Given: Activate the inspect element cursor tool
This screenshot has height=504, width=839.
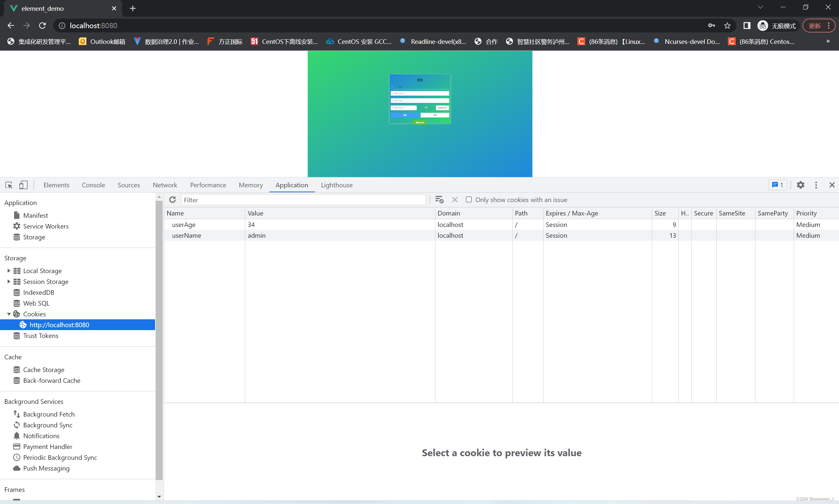Looking at the screenshot, I should tap(8, 185).
